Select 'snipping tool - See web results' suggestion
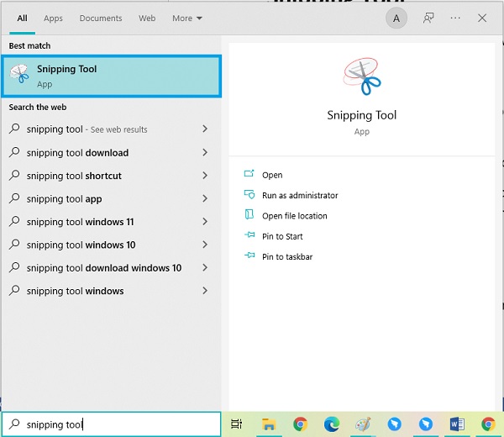The width and height of the screenshot is (504, 437). [87, 129]
